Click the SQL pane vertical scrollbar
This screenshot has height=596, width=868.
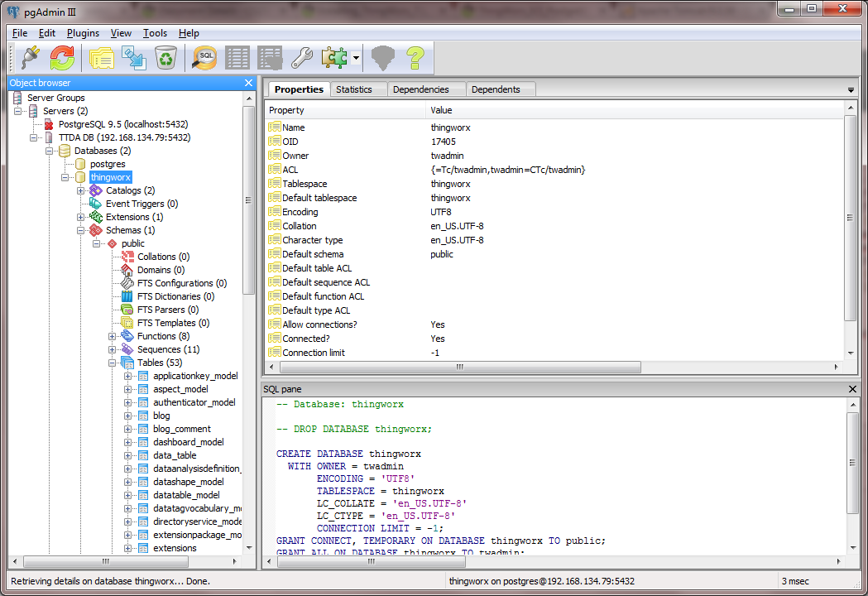(852, 476)
